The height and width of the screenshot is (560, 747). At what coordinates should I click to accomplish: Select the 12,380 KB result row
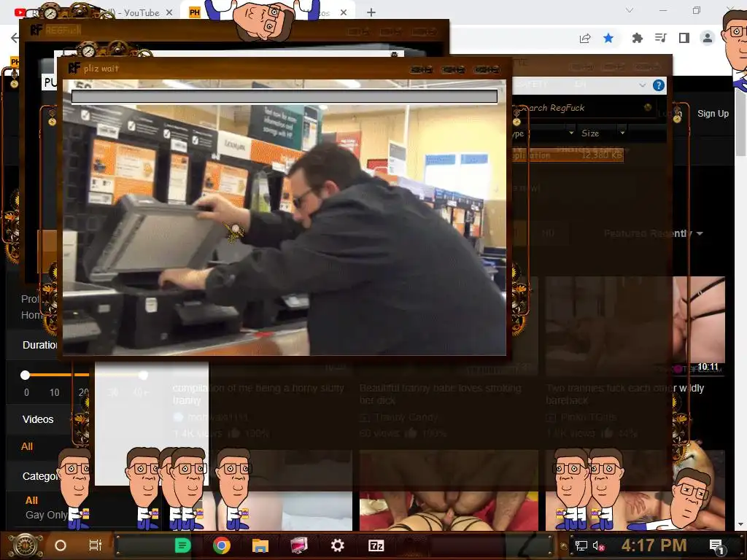point(568,155)
